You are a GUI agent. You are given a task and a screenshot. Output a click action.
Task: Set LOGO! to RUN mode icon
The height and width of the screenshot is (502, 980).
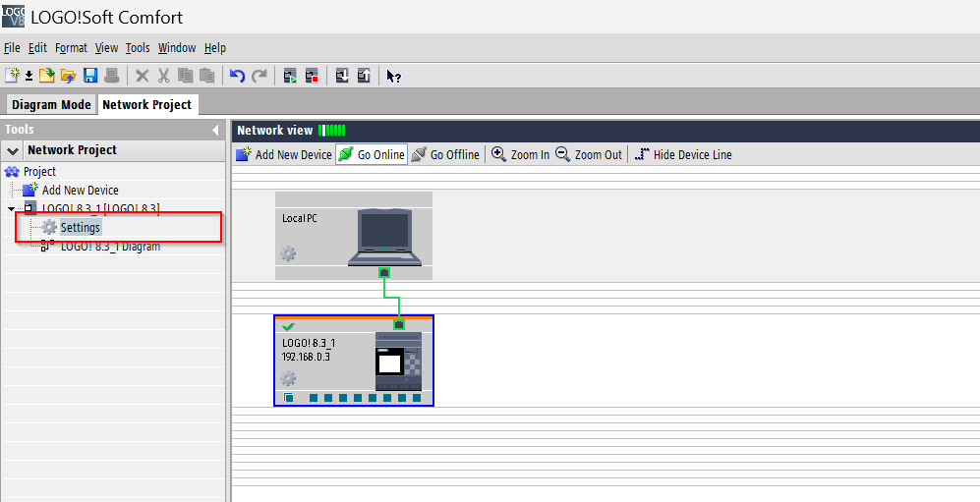[290, 77]
